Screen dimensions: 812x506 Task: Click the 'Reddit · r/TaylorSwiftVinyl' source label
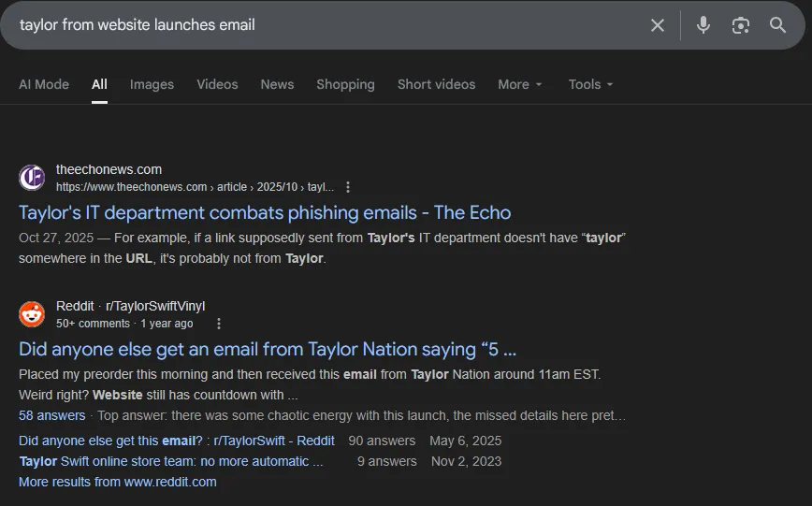(131, 306)
